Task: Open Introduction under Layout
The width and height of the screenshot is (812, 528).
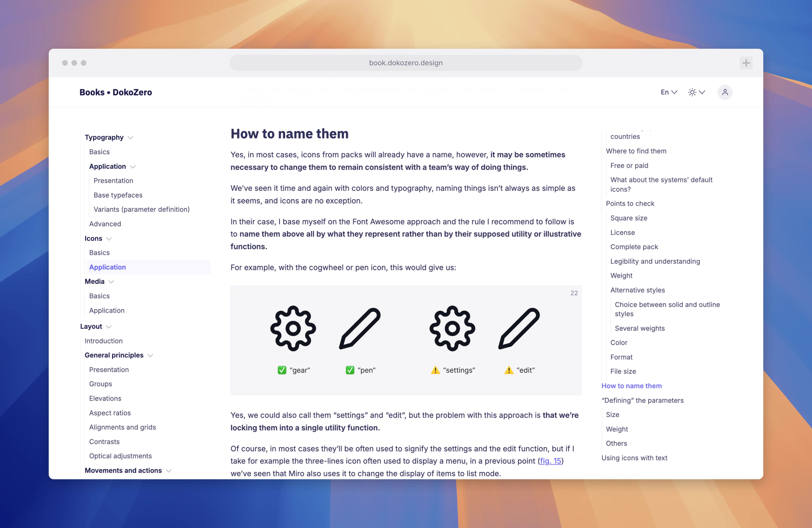Action: (x=103, y=341)
